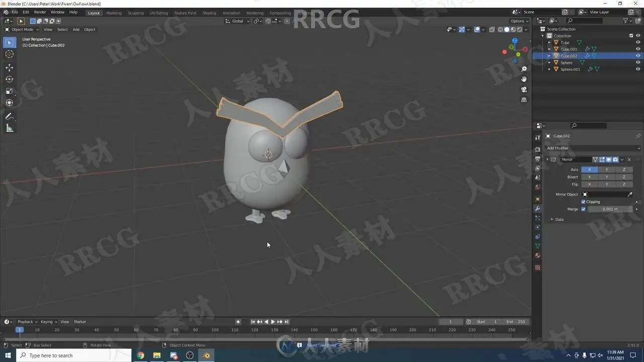Uncheck the Merge checkbox

point(584,209)
